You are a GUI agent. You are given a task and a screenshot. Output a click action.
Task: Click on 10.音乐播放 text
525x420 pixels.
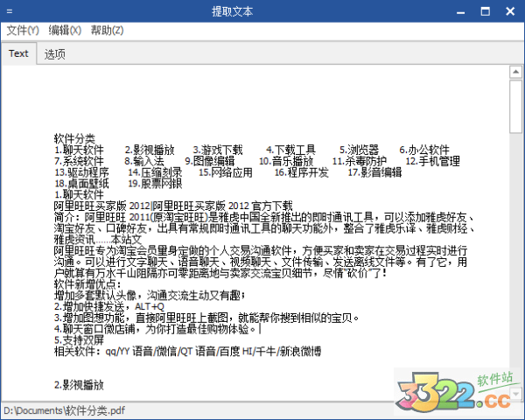[286, 161]
